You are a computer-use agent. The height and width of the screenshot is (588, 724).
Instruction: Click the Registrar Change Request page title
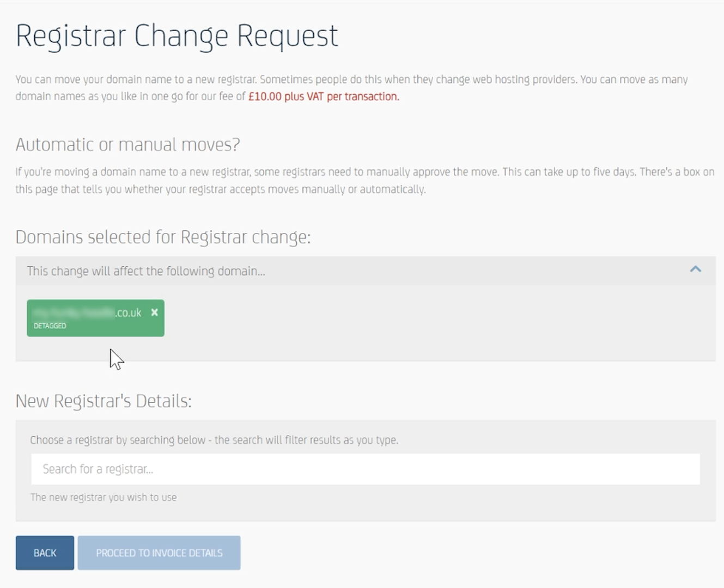177,36
